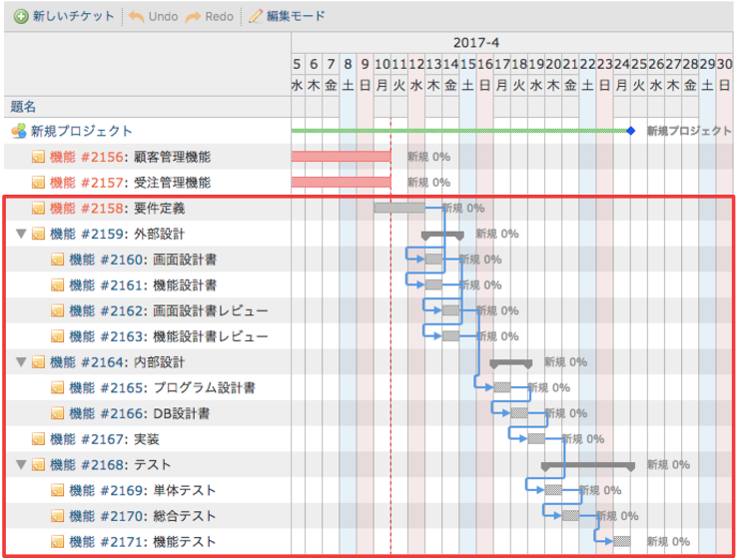This screenshot has height=560, width=738.
Task: Open ticket link #2167 実装
Action: tap(105, 439)
